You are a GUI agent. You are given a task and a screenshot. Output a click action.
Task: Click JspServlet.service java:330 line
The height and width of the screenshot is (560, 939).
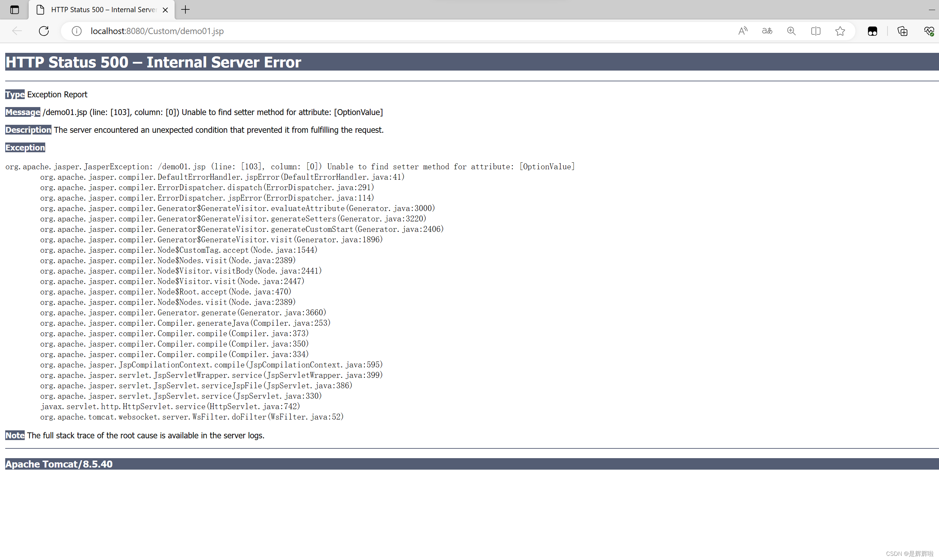coord(181,396)
